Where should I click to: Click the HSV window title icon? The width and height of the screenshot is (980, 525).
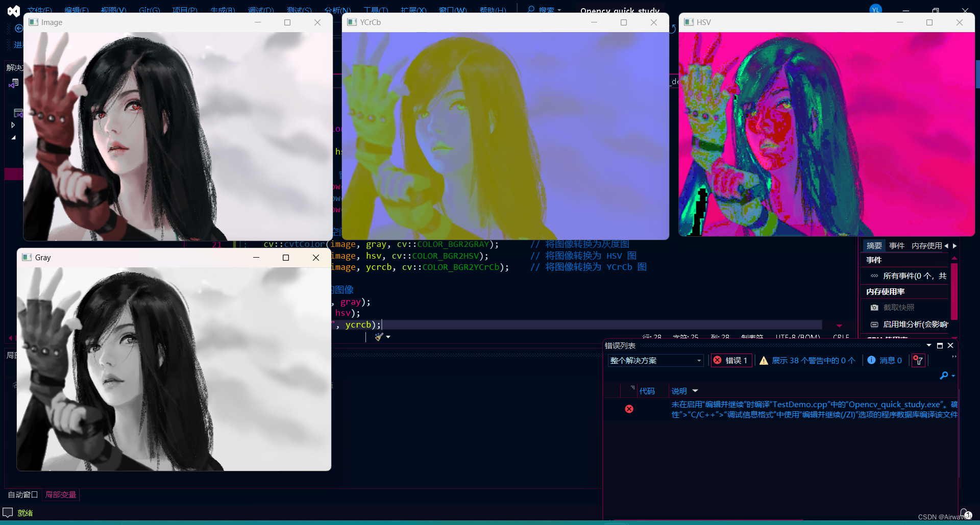(x=689, y=22)
